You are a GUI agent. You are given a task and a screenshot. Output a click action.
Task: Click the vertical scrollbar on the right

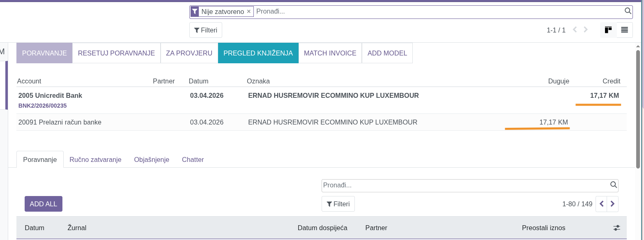(637, 109)
